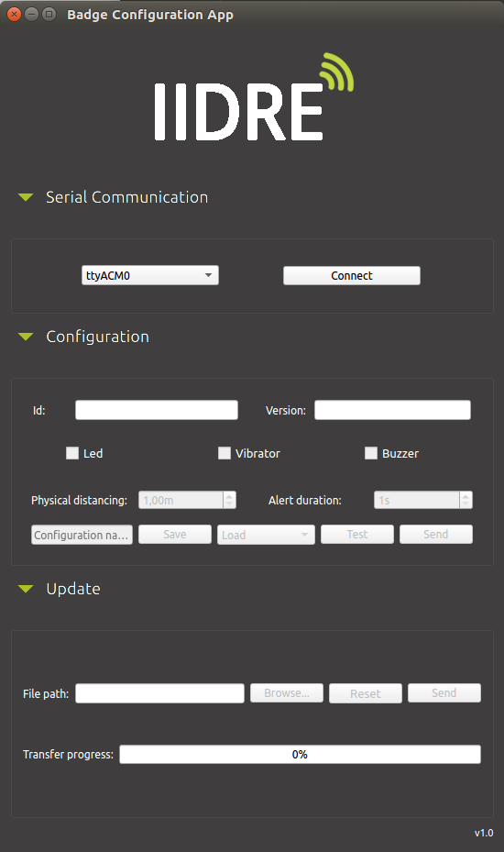Collapse the Update section arrow
This screenshot has width=504, height=852.
pyautogui.click(x=26, y=589)
